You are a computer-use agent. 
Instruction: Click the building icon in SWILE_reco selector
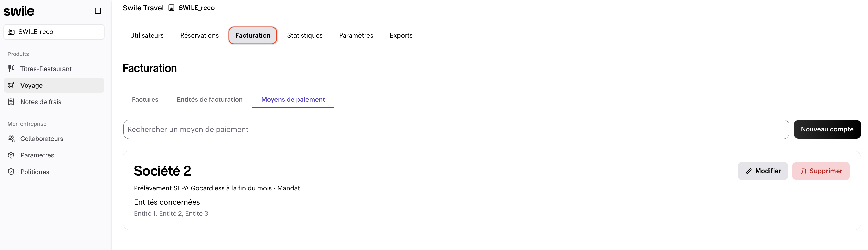click(x=11, y=32)
